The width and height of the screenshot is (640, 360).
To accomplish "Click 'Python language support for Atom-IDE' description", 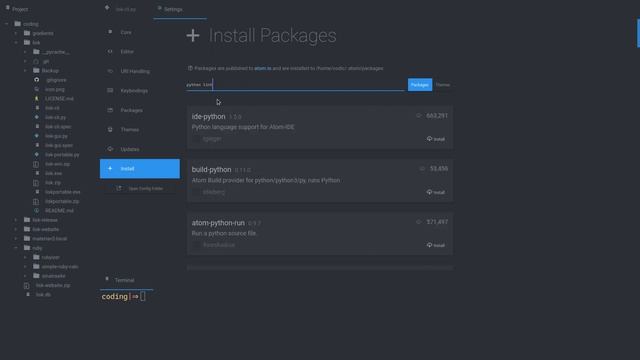I will pos(243,127).
